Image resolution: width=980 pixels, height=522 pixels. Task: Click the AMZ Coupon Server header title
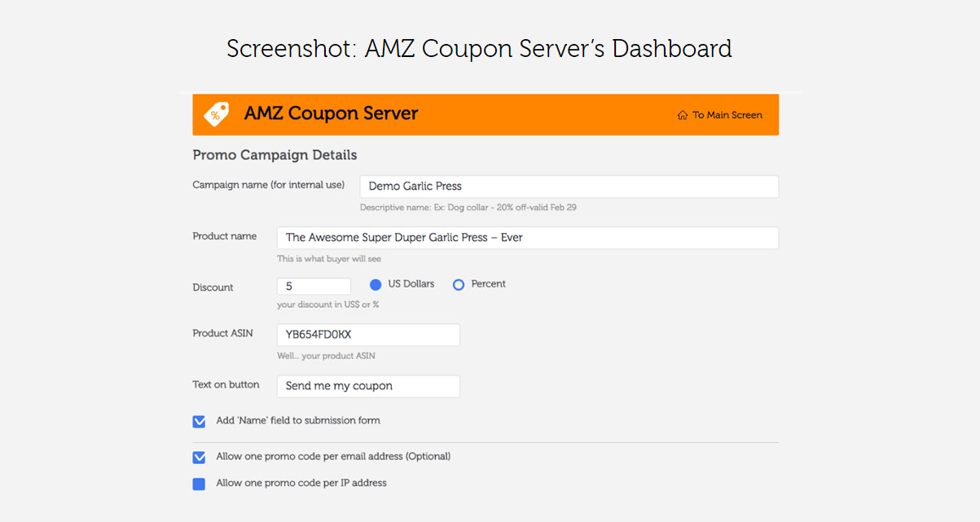[331, 114]
